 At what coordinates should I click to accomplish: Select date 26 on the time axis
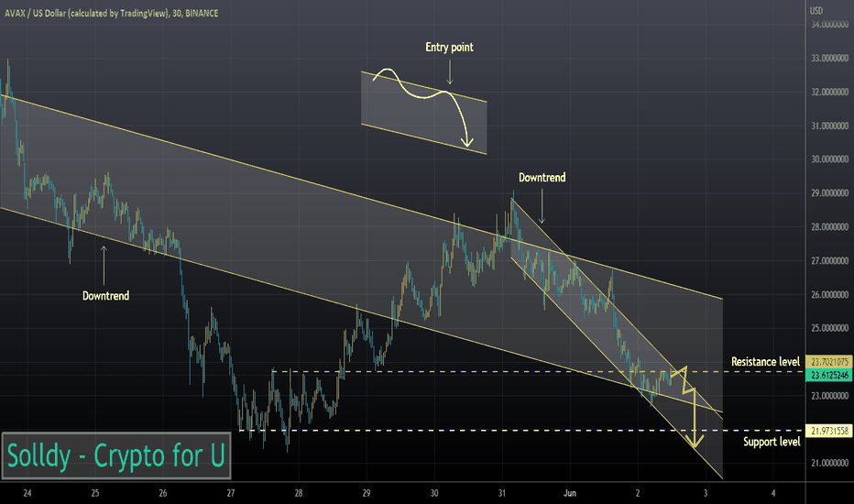point(163,493)
